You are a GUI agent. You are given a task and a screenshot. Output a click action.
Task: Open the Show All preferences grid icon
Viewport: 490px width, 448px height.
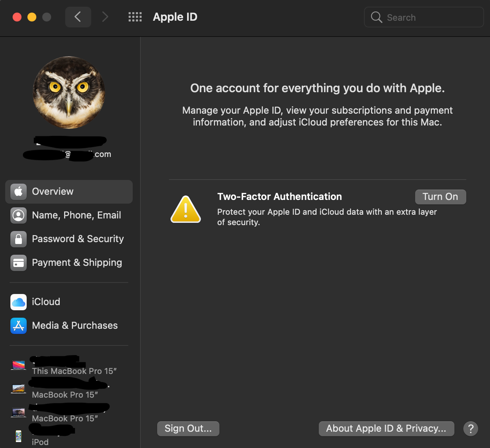tap(135, 17)
